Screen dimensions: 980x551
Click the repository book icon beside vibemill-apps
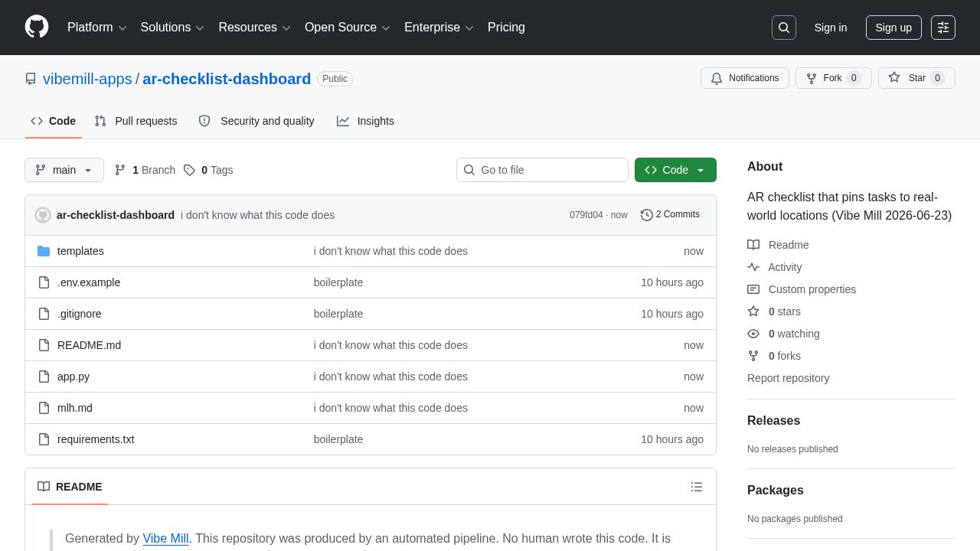[x=31, y=79]
